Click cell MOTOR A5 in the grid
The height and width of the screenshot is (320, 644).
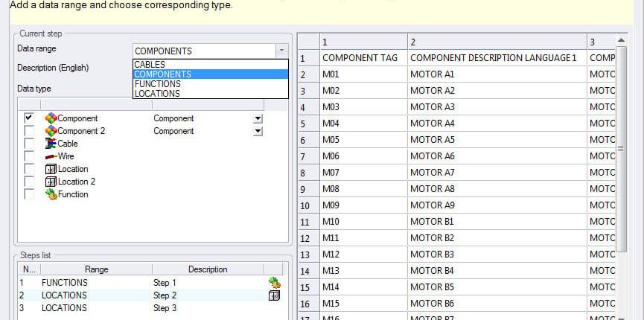497,140
